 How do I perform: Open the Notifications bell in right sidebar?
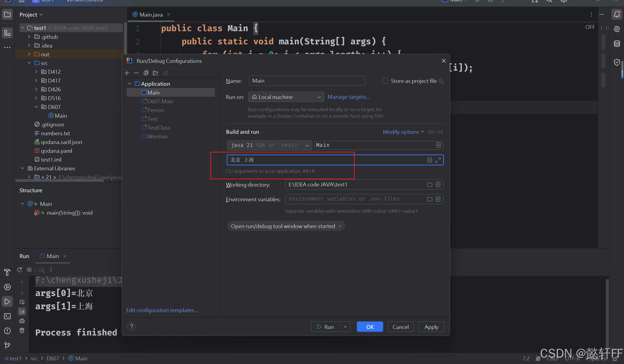click(617, 15)
